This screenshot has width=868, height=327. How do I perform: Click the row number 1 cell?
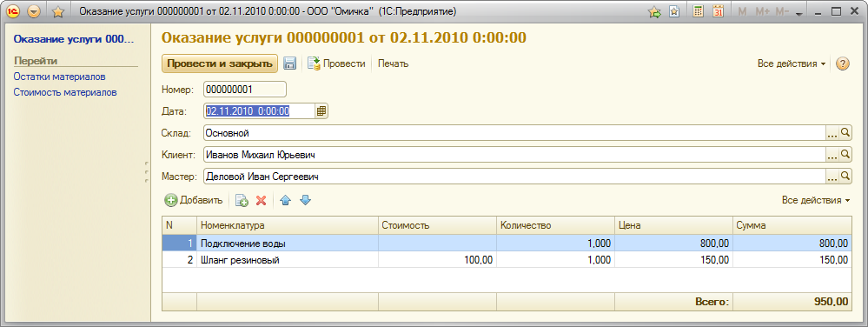click(179, 244)
